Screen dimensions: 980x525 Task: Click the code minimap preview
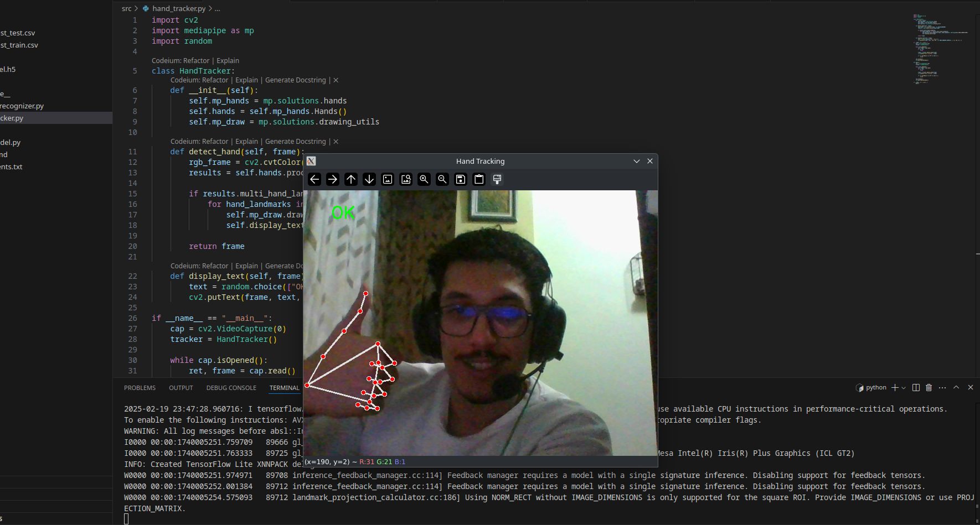point(940,49)
